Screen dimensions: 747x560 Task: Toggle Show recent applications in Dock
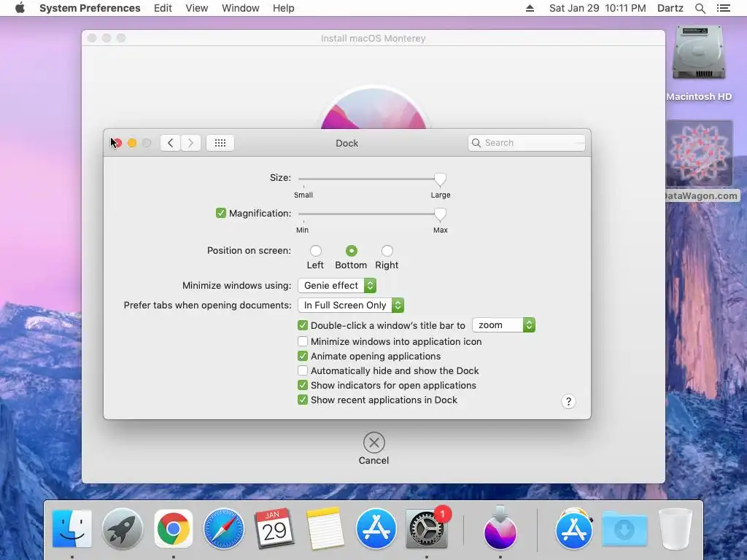303,400
